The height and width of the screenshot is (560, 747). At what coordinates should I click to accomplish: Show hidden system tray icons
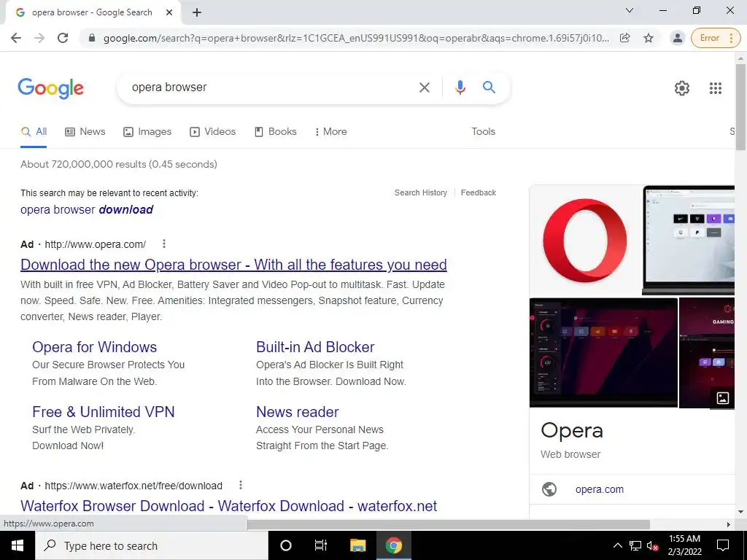(x=617, y=545)
